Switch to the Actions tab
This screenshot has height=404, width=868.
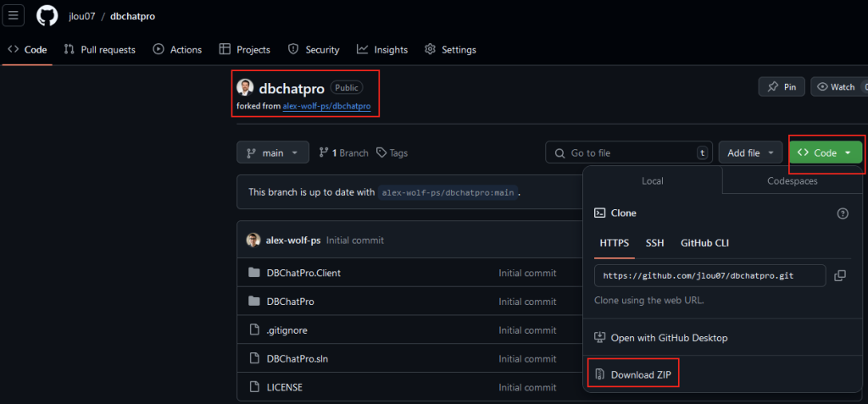pos(177,50)
